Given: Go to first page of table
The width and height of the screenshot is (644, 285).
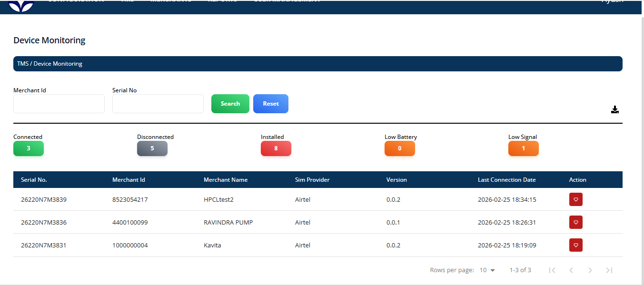Looking at the screenshot, I should (x=552, y=270).
